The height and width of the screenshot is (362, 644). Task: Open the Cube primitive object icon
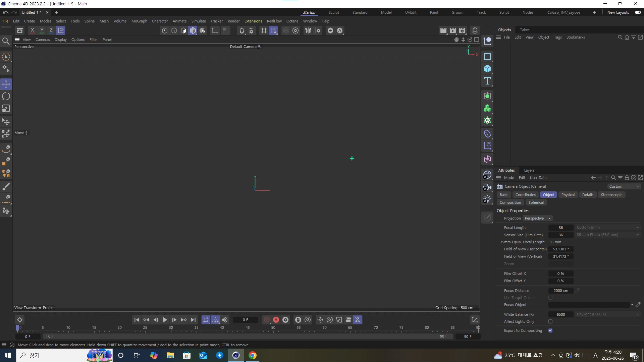487,69
